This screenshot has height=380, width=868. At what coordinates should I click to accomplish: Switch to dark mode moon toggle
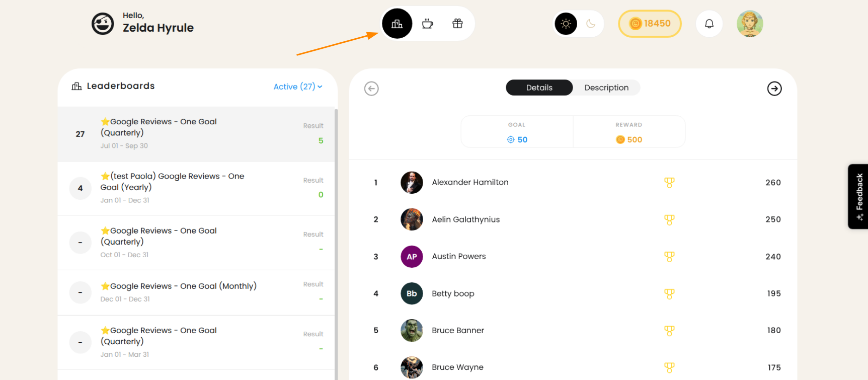pyautogui.click(x=591, y=24)
